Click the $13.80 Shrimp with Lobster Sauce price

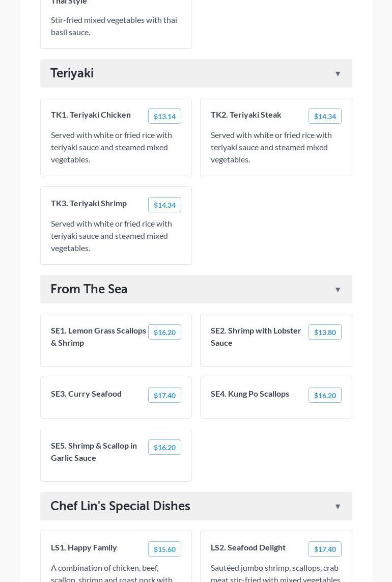[325, 332]
